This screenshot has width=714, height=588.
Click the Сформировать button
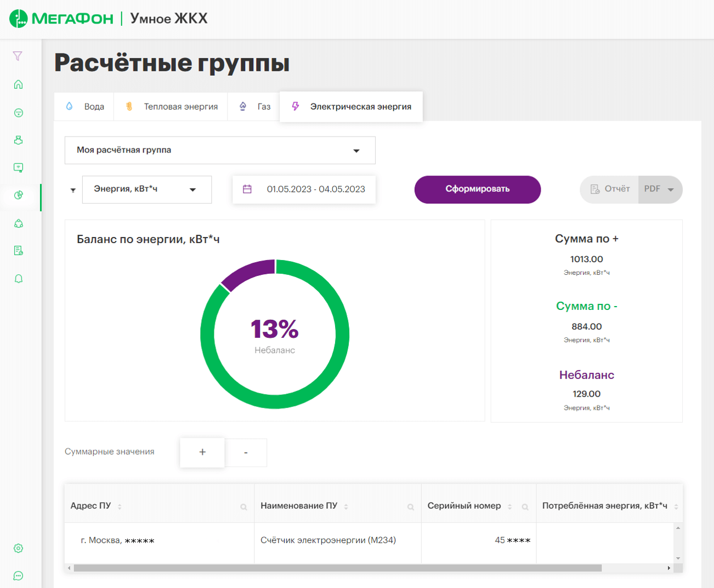[x=477, y=189]
